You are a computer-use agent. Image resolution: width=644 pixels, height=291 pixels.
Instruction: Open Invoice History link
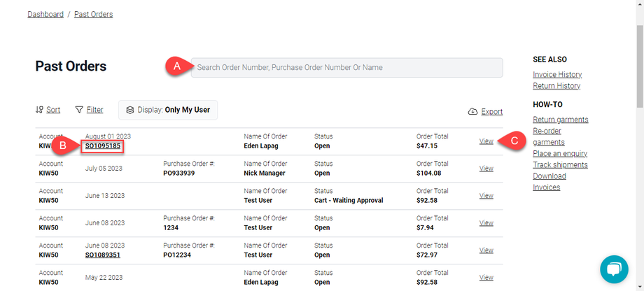(557, 75)
